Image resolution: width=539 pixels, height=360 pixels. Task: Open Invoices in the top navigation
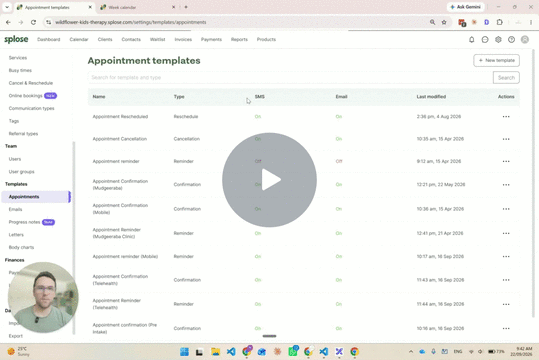coord(183,40)
